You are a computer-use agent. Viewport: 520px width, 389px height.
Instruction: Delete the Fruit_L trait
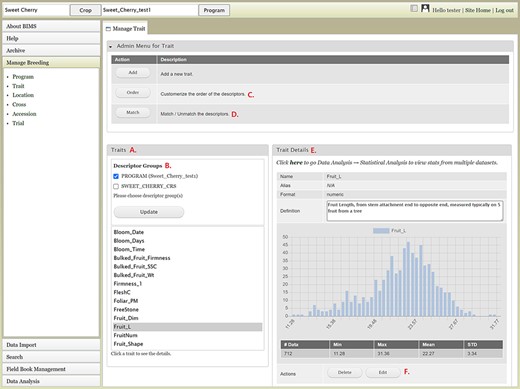[344, 372]
